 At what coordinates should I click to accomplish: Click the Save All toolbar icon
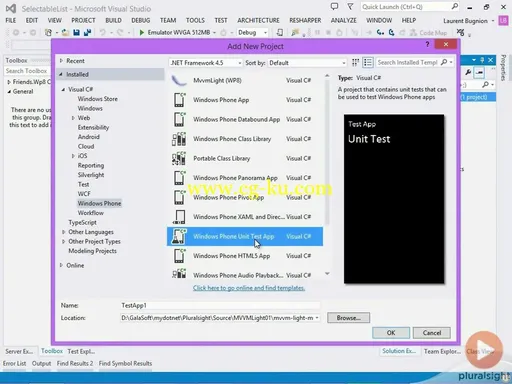88,32
